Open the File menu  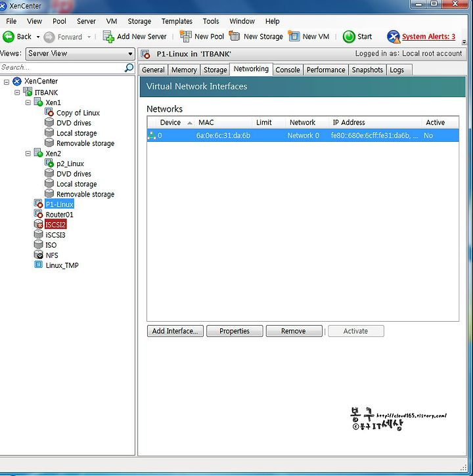(11, 21)
